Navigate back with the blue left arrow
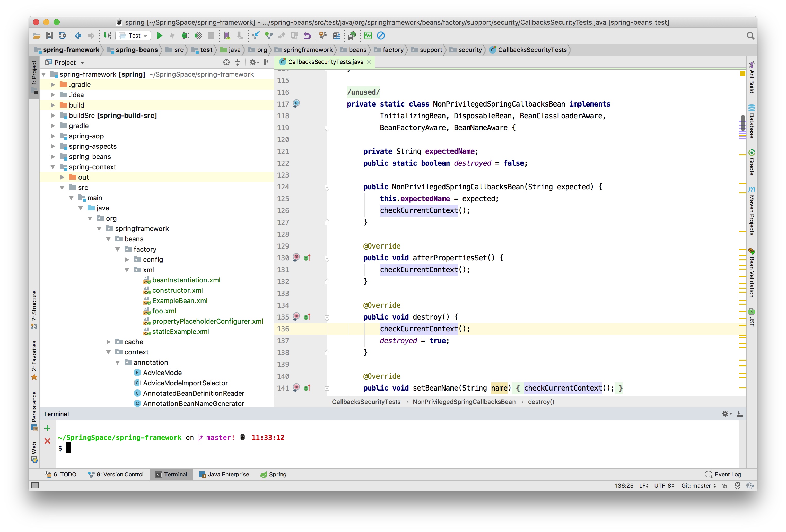 (x=78, y=36)
